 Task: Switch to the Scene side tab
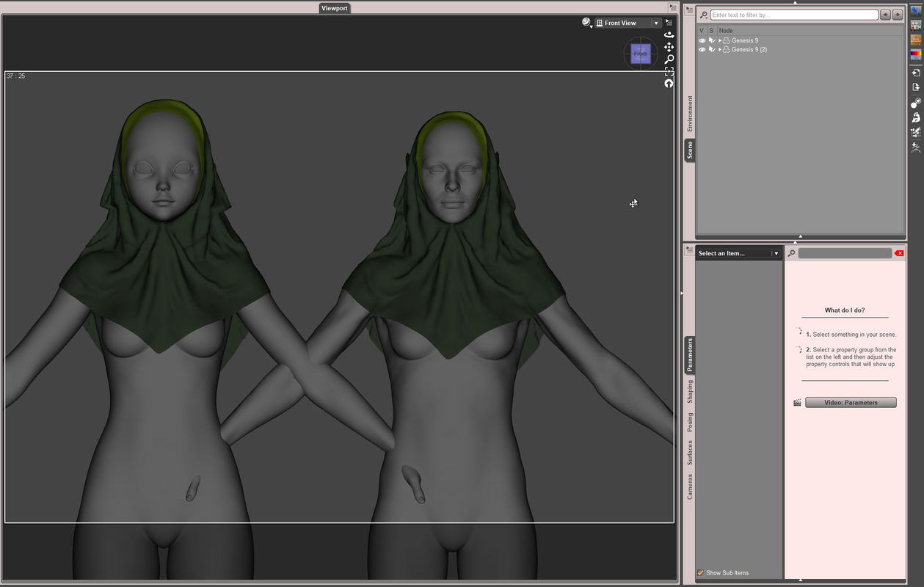(x=690, y=150)
